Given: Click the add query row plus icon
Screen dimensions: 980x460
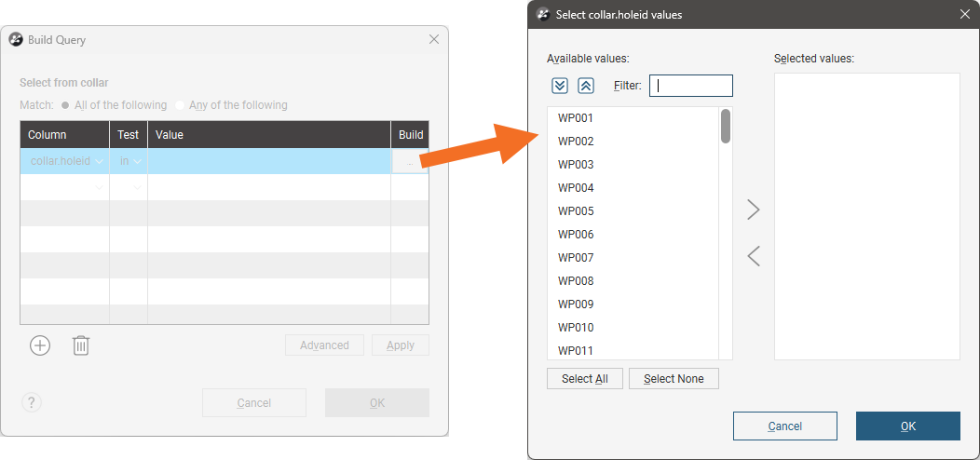Looking at the screenshot, I should coord(40,345).
